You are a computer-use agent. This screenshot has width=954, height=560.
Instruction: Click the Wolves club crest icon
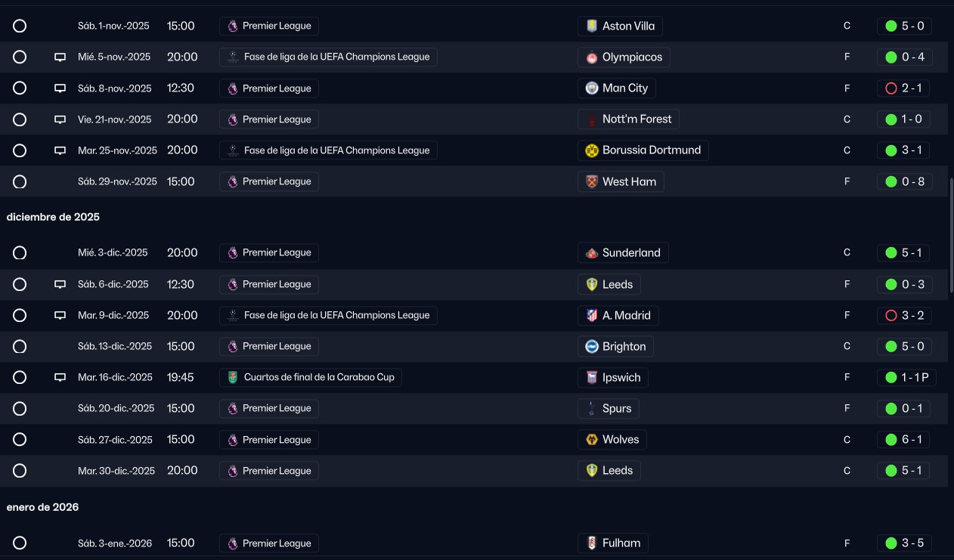(x=592, y=440)
